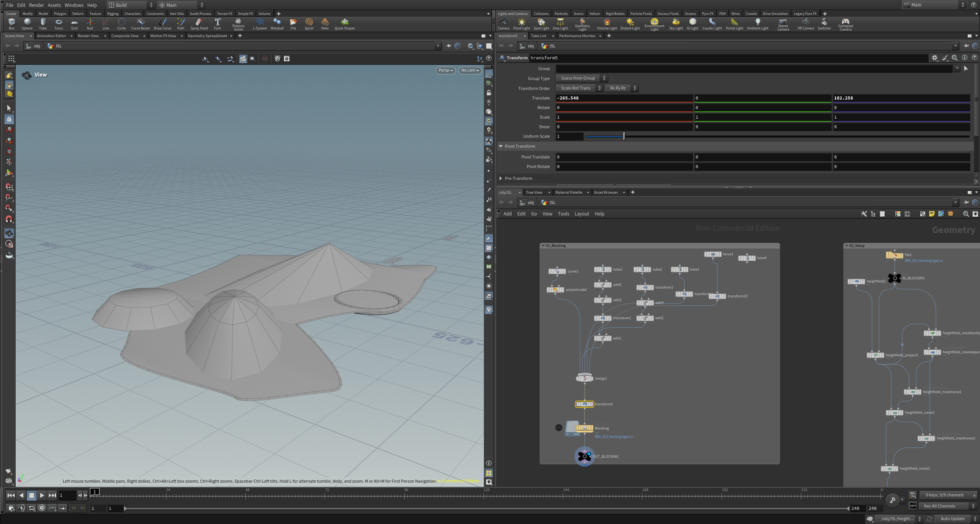
Task: Open the Scale Rot Trans order dropdown
Action: (579, 88)
